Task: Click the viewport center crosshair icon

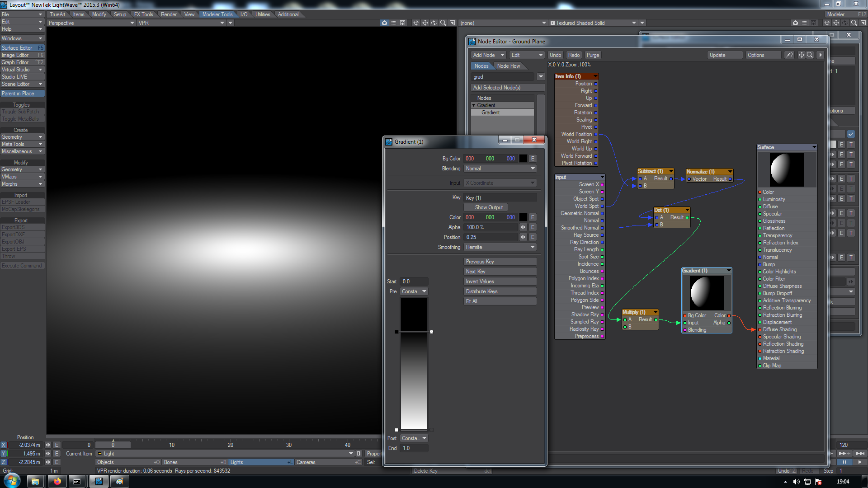Action: click(x=416, y=23)
